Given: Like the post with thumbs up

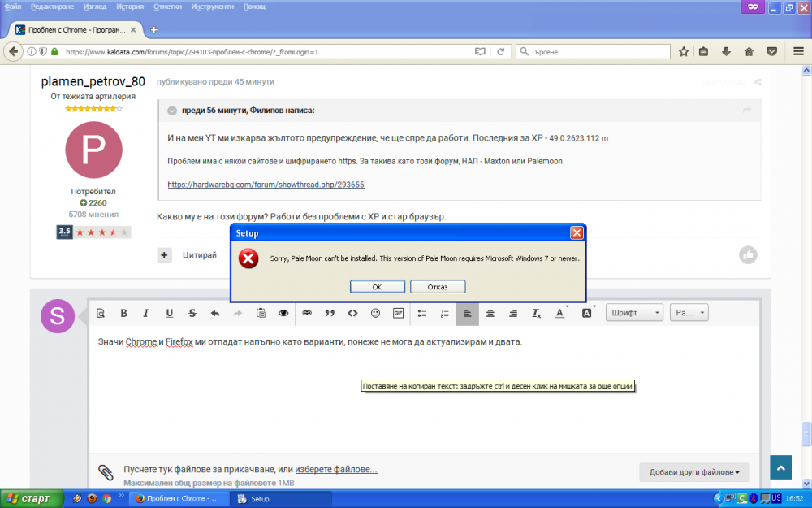Looking at the screenshot, I should click(748, 254).
